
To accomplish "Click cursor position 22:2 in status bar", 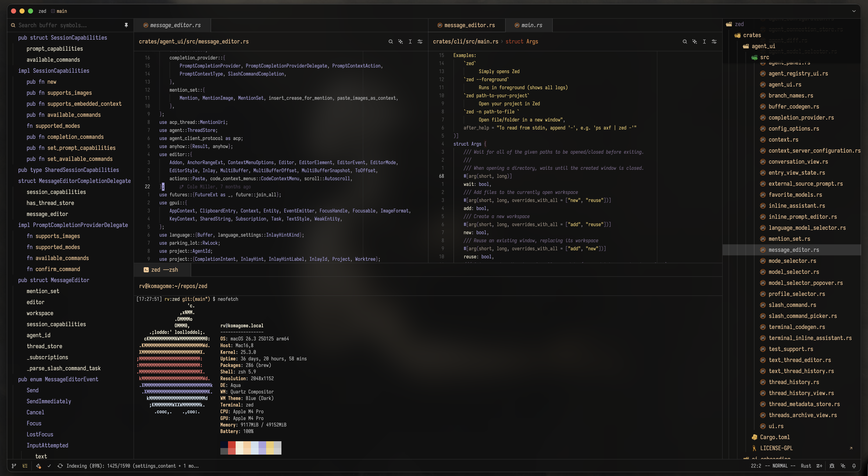I will tap(756, 466).
